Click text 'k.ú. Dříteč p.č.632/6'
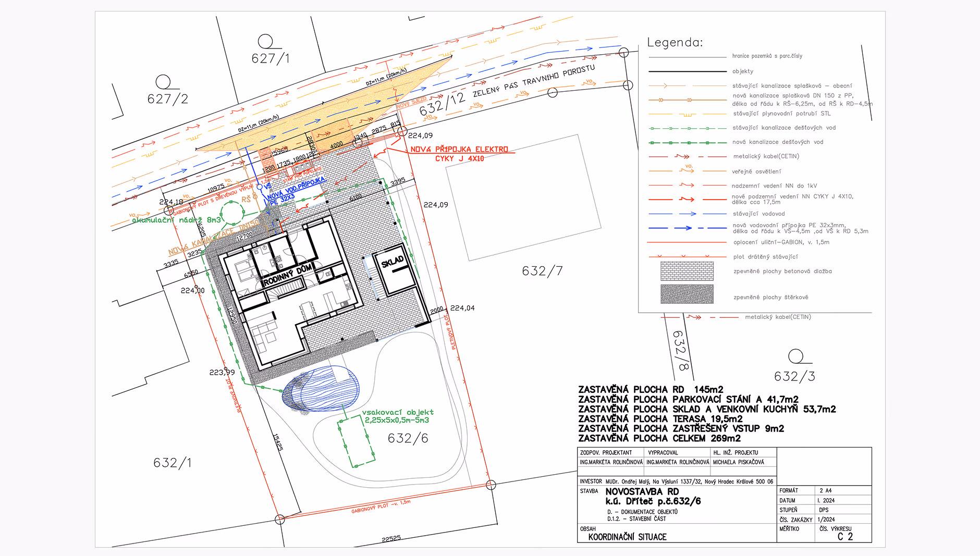Viewport: 980px width, 556px height. pos(653,501)
